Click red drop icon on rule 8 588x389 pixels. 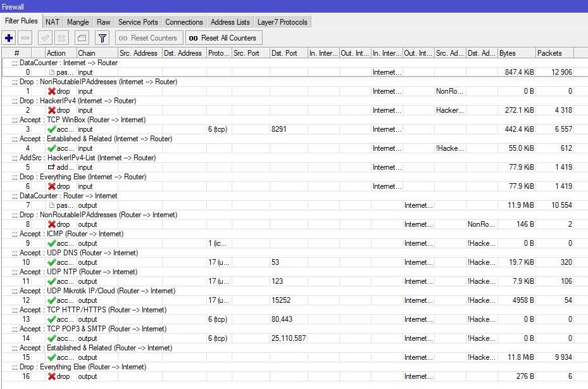(52, 224)
